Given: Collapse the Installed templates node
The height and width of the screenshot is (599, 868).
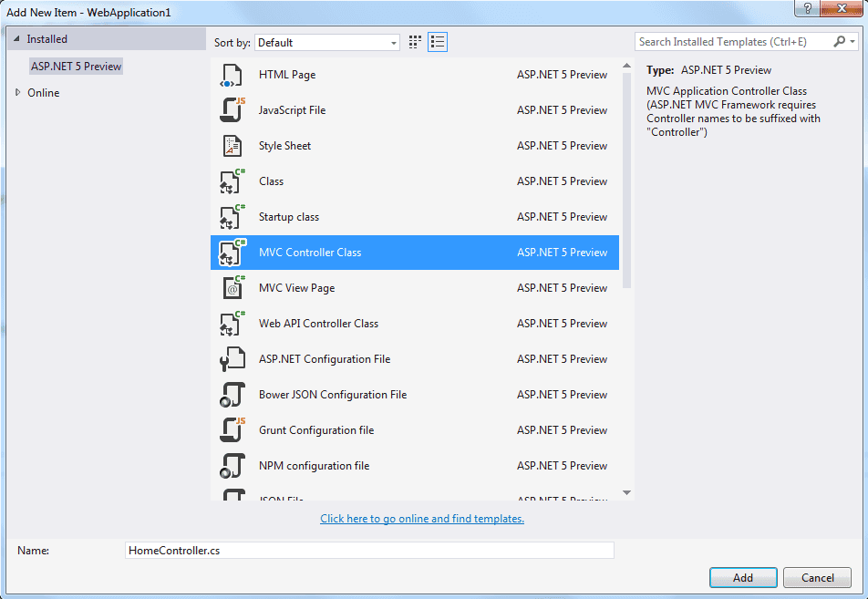Looking at the screenshot, I should coord(16,39).
